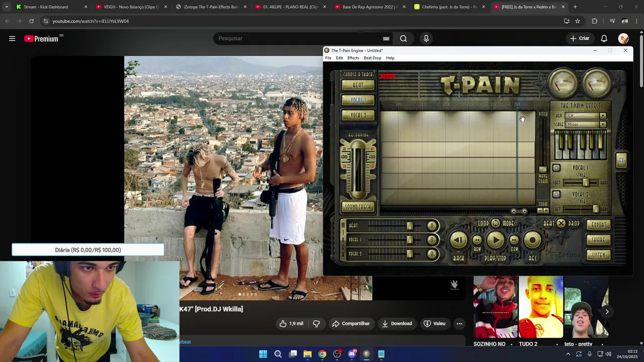Open the Beat Drop menu
Image resolution: width=644 pixels, height=362 pixels.
(372, 58)
